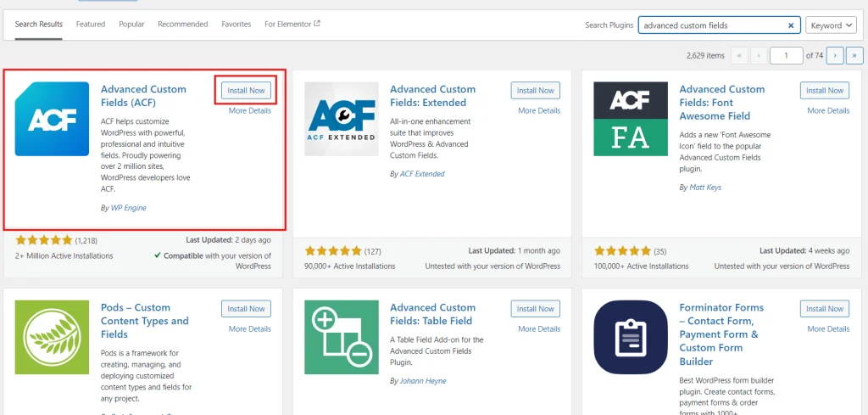This screenshot has height=415, width=868.
Task: Install Now for Pods plugin
Action: point(247,309)
